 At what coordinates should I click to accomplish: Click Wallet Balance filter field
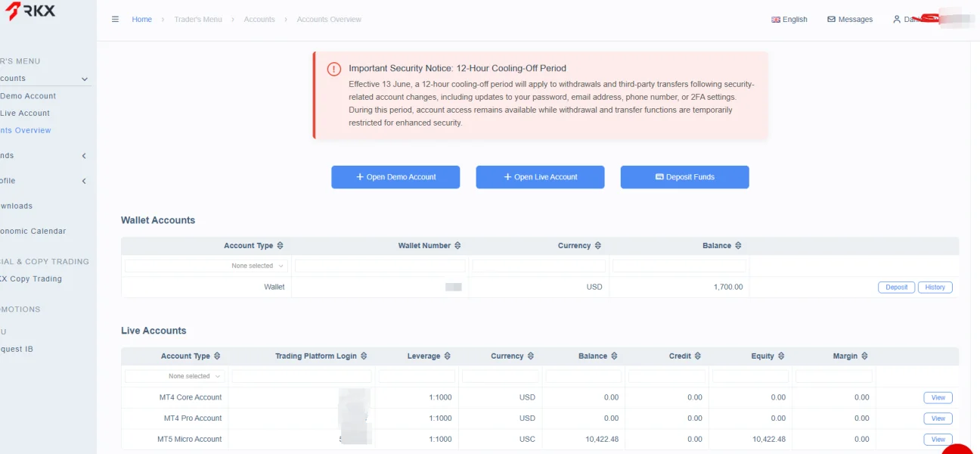[x=679, y=266]
